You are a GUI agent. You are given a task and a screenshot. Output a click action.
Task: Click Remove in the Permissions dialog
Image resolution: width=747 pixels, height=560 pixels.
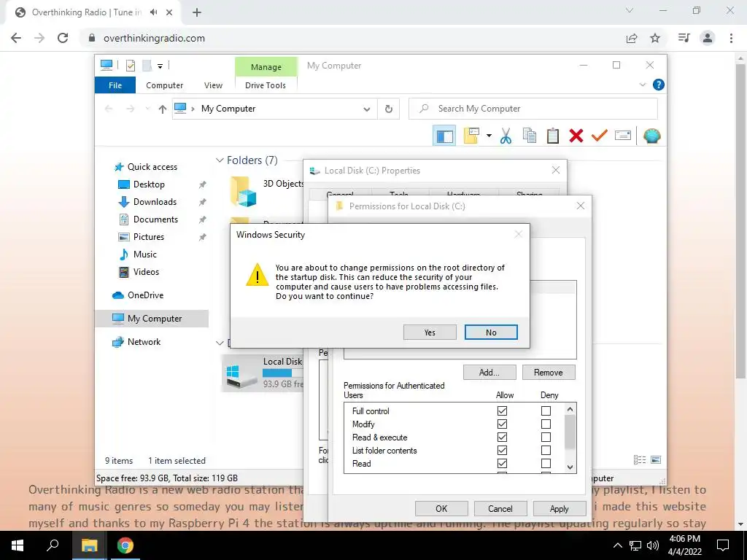tap(549, 373)
